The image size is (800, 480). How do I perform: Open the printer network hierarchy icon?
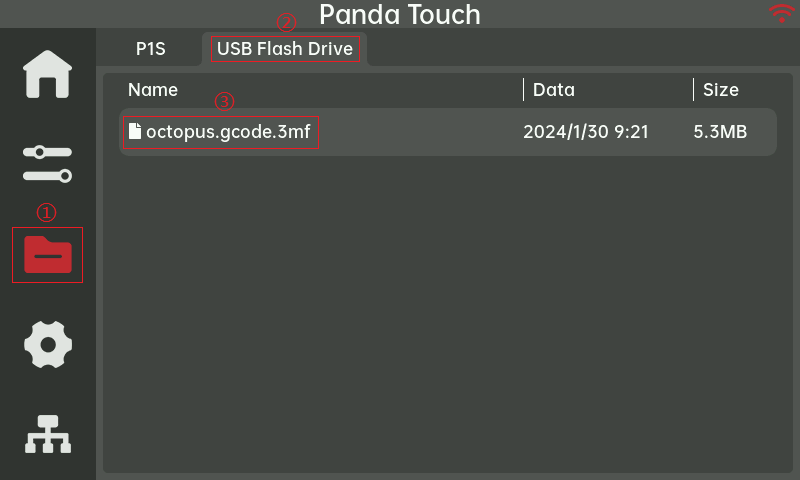point(48,433)
